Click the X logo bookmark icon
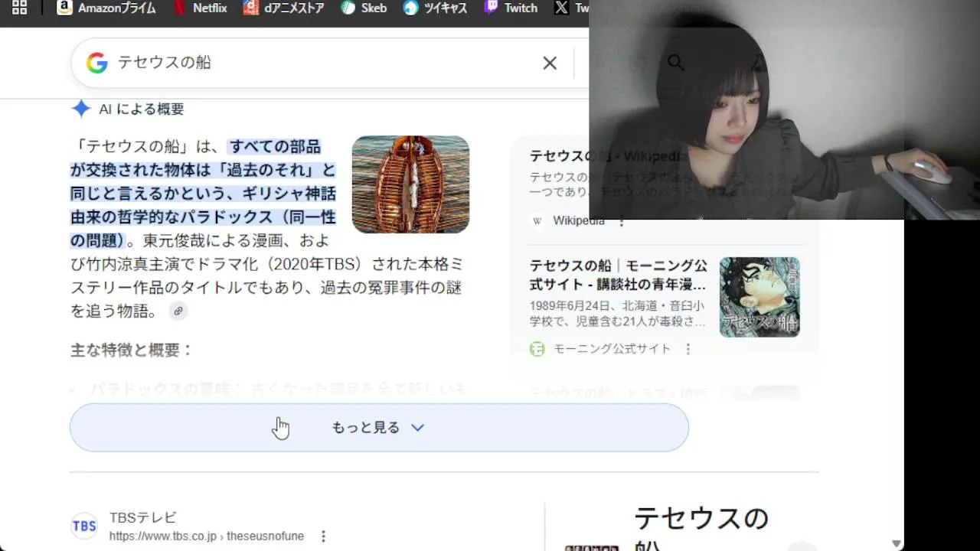Viewport: 980px width, 551px height. click(x=561, y=8)
